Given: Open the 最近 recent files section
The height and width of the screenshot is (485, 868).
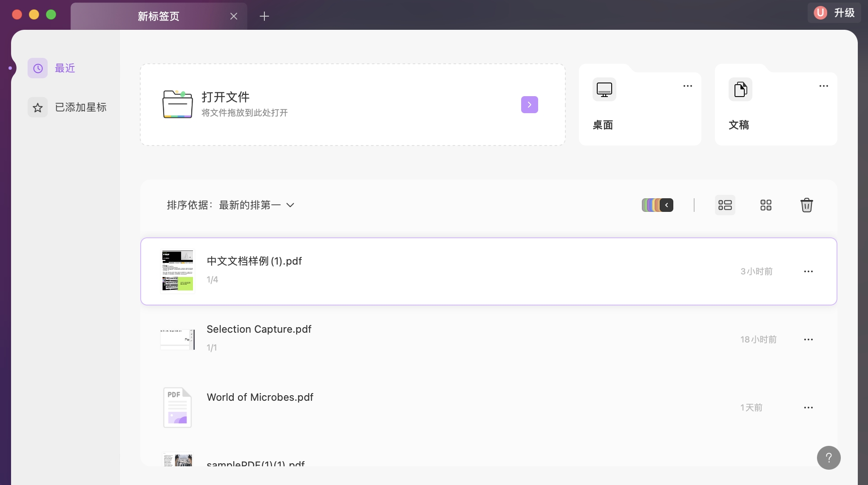Looking at the screenshot, I should 64,68.
